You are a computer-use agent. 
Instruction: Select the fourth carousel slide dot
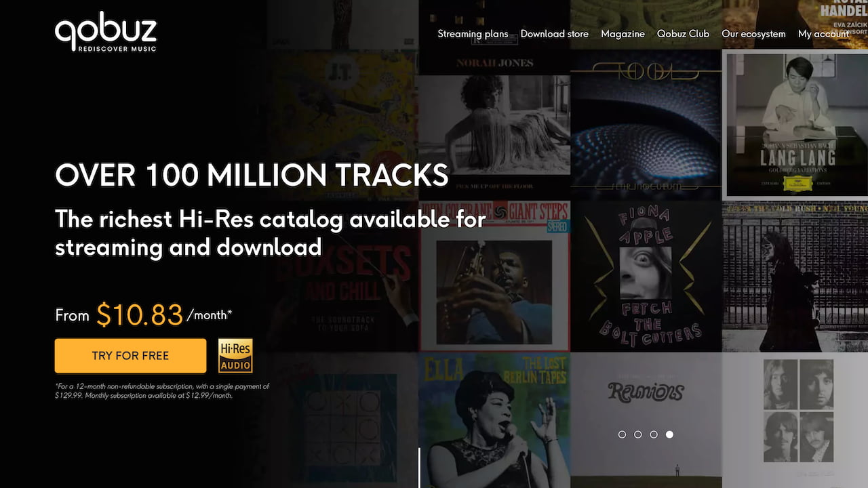[x=669, y=434]
